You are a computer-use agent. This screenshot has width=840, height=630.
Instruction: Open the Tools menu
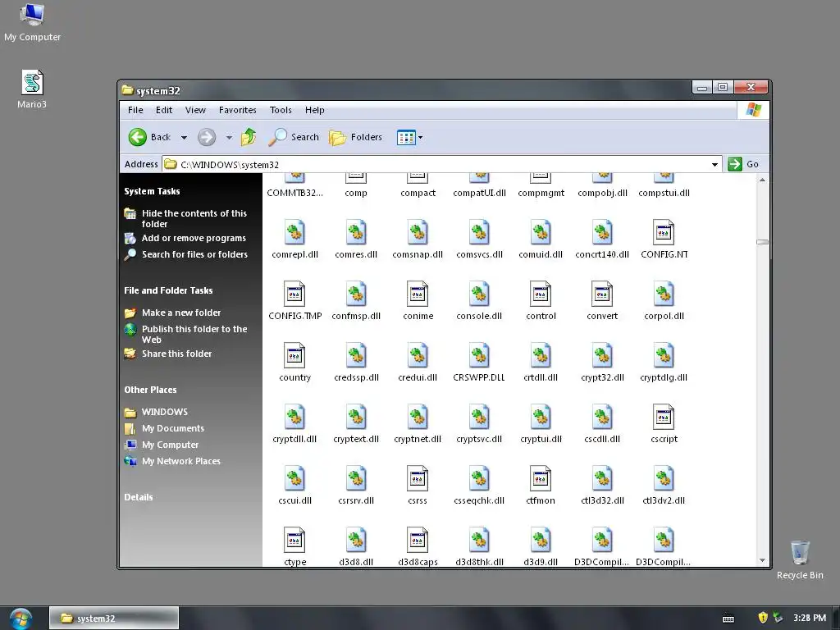(281, 110)
